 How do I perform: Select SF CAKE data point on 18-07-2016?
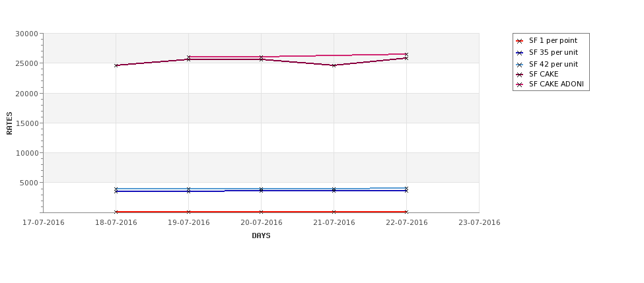click(116, 65)
